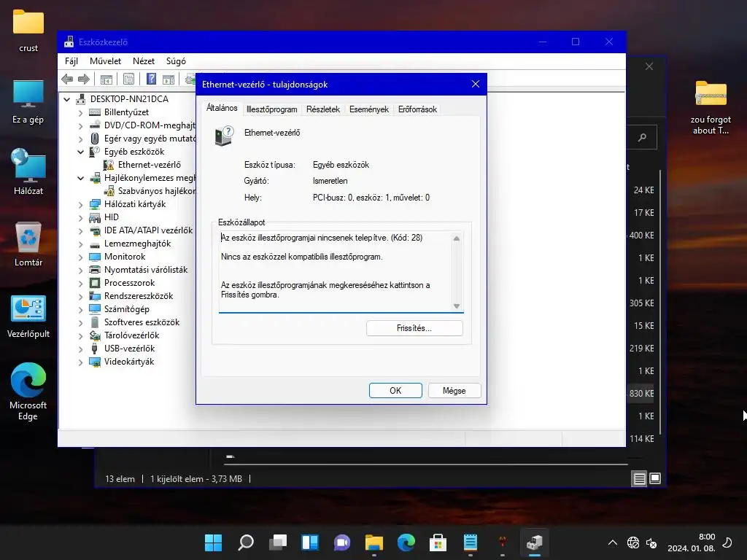Open the Nézet menu
This screenshot has height=560, width=747.
pyautogui.click(x=144, y=61)
